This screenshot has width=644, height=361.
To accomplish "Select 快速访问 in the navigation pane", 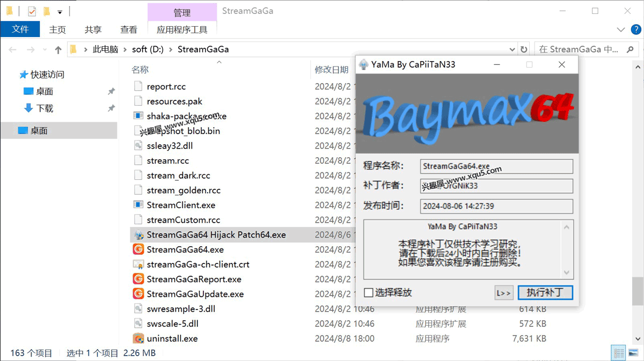I will tap(47, 75).
